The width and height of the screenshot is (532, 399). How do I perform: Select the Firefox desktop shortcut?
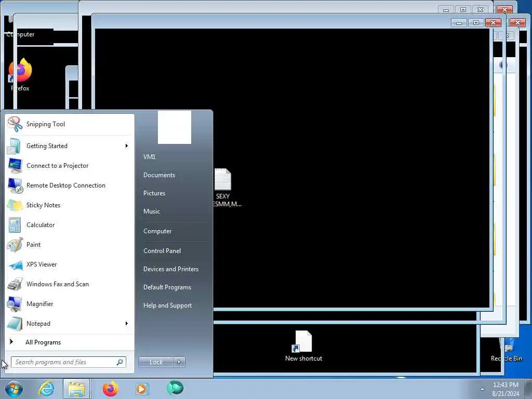click(20, 75)
